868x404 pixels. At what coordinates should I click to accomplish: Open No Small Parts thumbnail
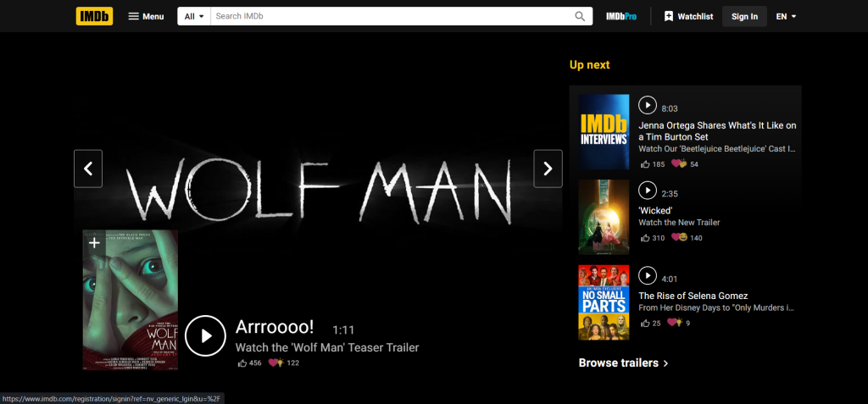604,302
